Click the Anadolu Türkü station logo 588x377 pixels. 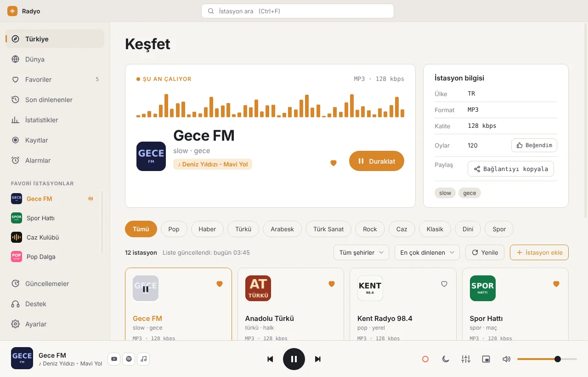(258, 288)
